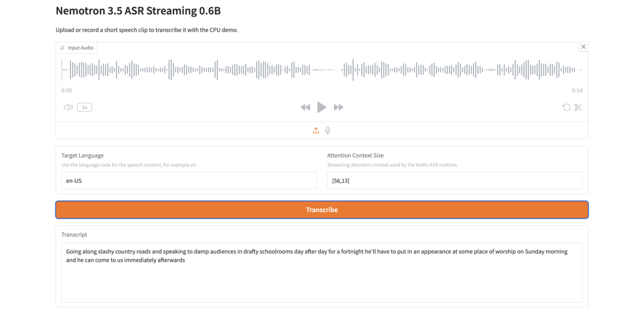Select the upload audio source icon
The image size is (644, 317).
[316, 130]
